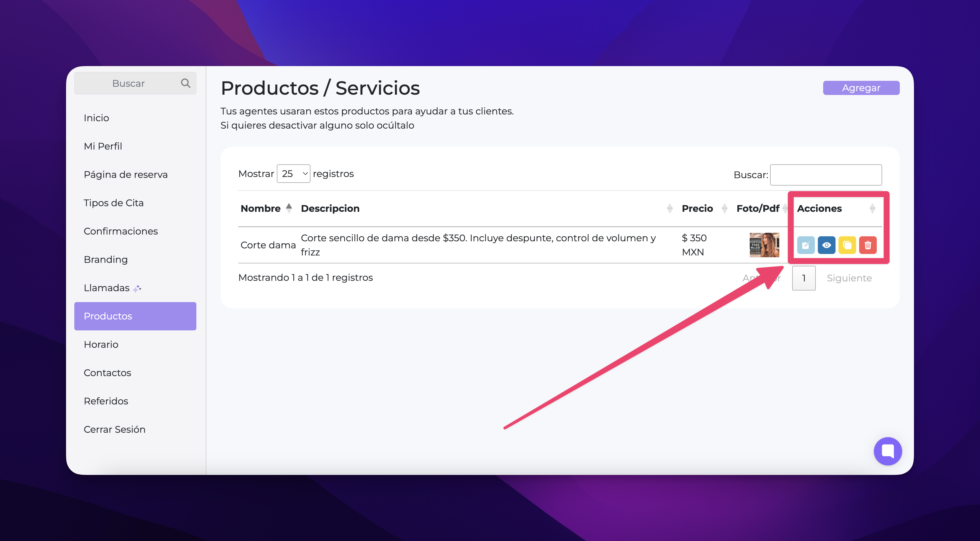Screen dimensions: 980x541
Task: Edit the Corte dama product
Action: (x=805, y=245)
